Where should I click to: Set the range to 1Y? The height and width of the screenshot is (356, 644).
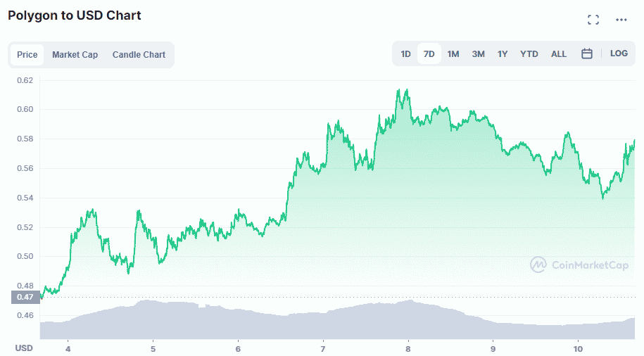coord(503,54)
